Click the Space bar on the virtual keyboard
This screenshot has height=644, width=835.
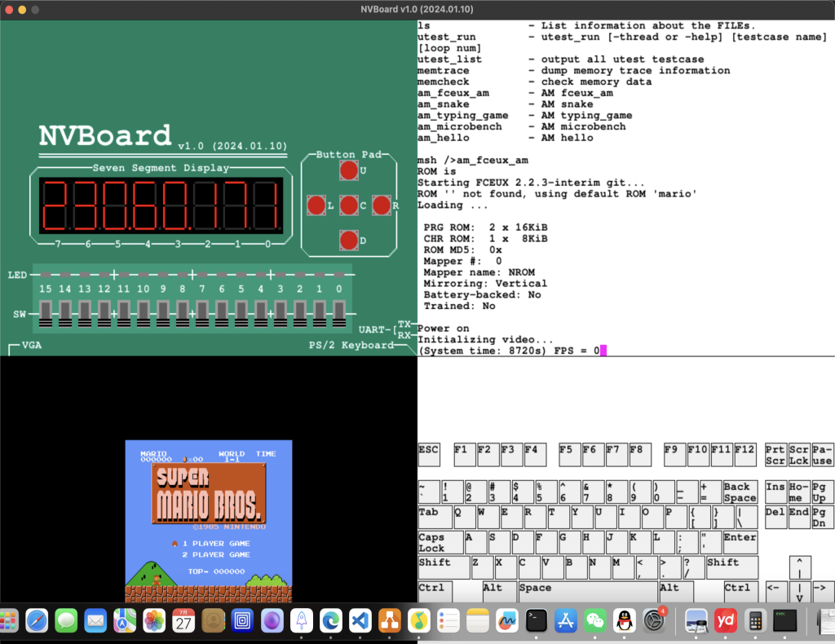point(588,593)
